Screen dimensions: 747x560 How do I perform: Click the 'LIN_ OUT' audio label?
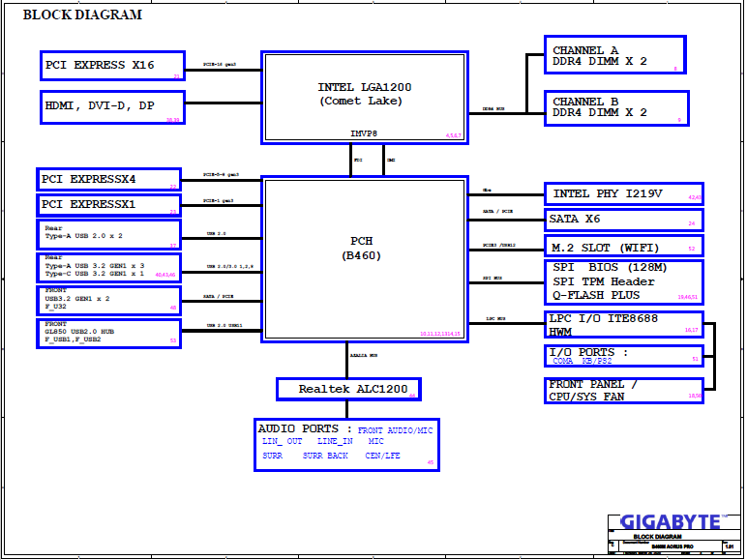tap(283, 441)
